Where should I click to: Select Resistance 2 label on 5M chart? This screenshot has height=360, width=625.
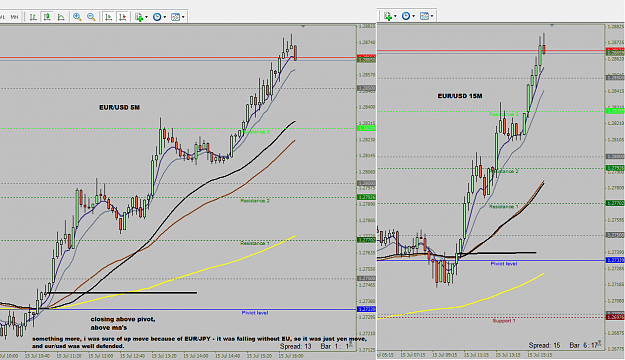pyautogui.click(x=255, y=201)
